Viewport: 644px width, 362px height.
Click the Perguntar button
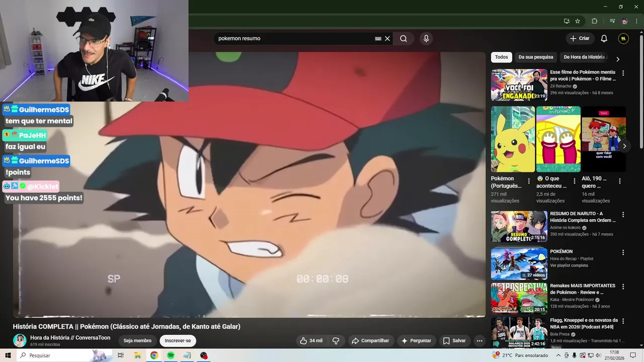pos(416,340)
